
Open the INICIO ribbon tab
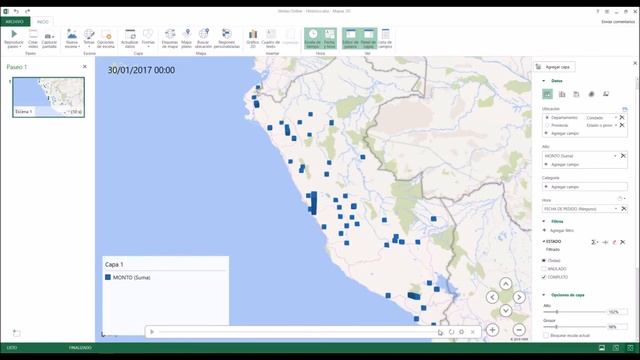(42, 22)
